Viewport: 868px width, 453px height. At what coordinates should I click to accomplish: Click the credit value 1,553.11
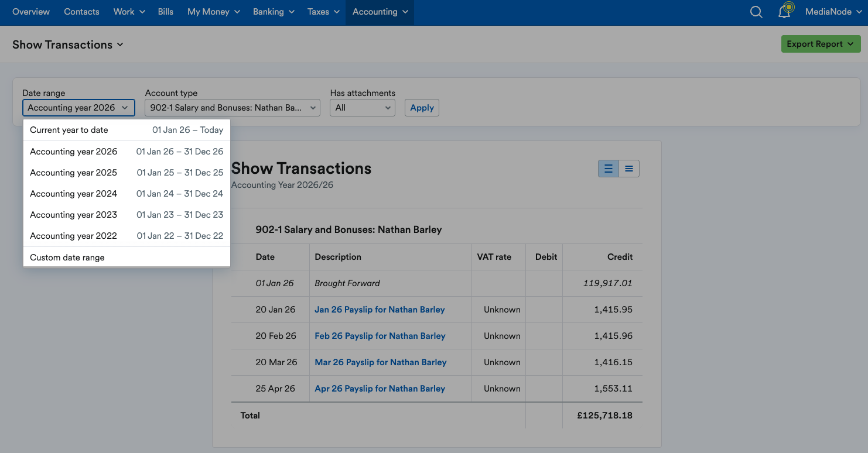click(x=613, y=389)
